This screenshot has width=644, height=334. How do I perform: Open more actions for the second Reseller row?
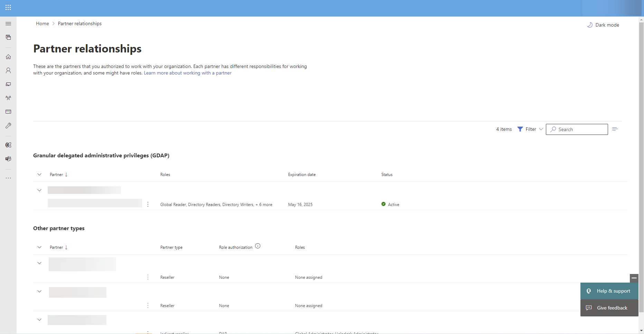[148, 305]
